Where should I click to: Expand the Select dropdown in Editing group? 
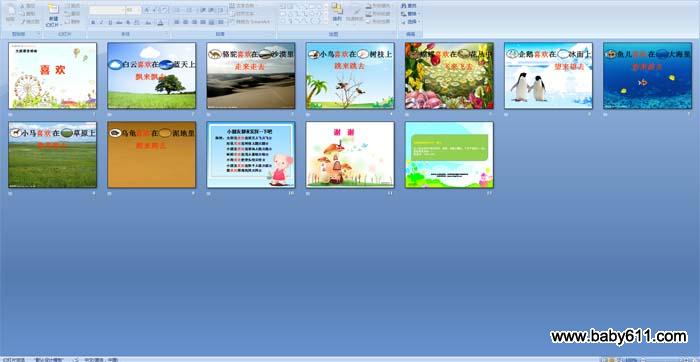(x=418, y=21)
